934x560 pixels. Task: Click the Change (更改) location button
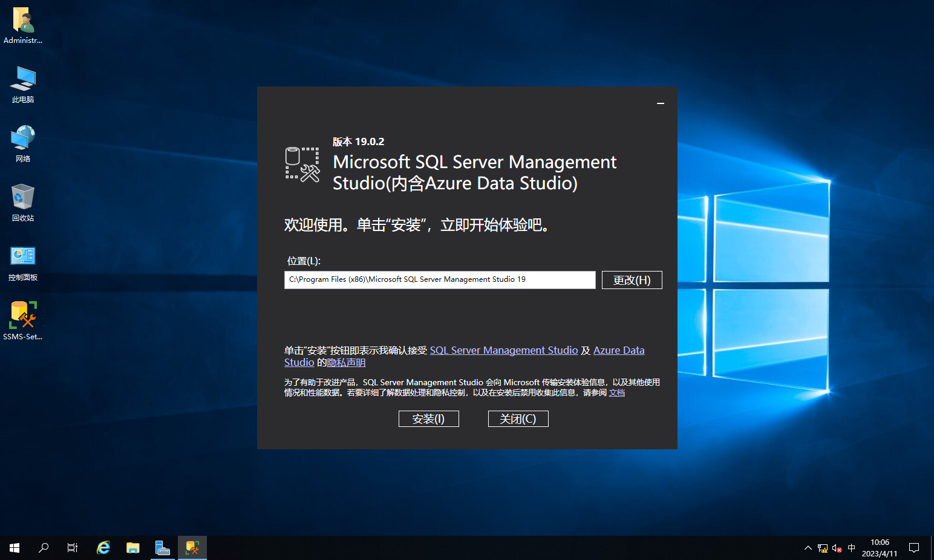[x=632, y=280]
